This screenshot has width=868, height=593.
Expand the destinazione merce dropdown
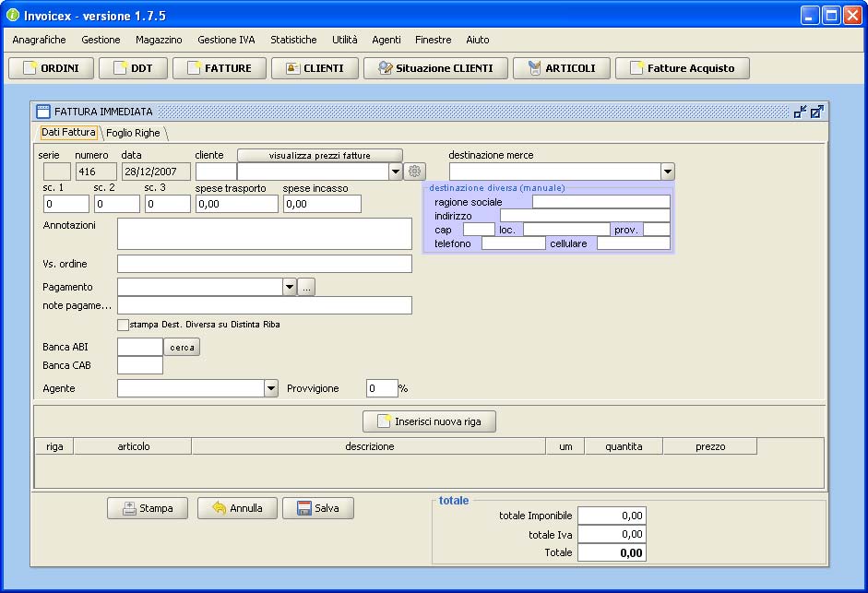(668, 172)
